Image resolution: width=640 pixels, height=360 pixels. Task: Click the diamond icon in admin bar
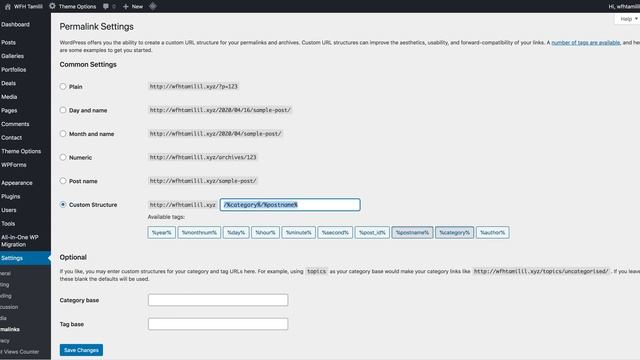click(153, 6)
